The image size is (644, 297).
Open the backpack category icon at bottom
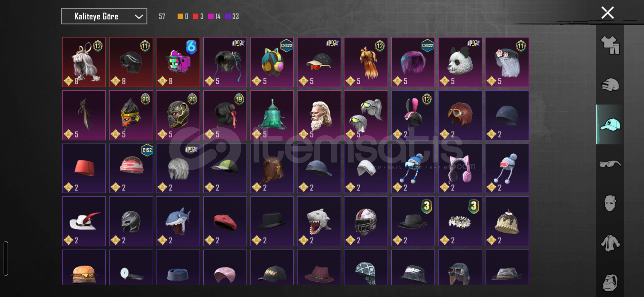coord(610,283)
